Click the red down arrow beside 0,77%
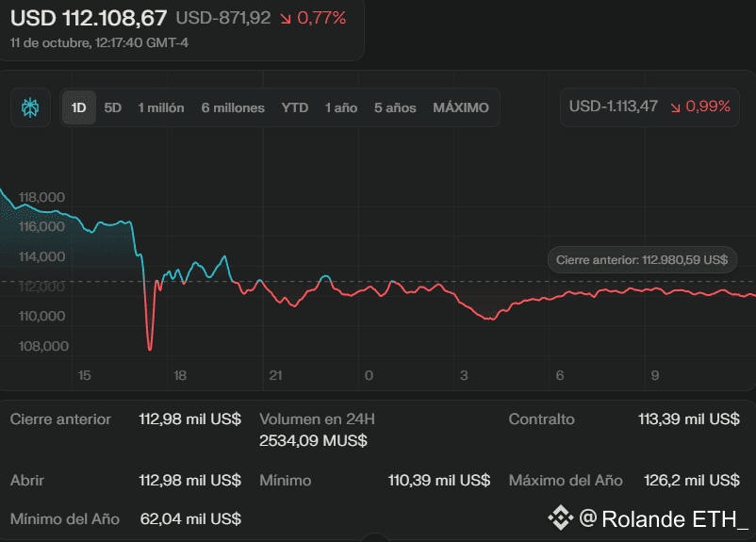Image resolution: width=756 pixels, height=542 pixels. (286, 18)
